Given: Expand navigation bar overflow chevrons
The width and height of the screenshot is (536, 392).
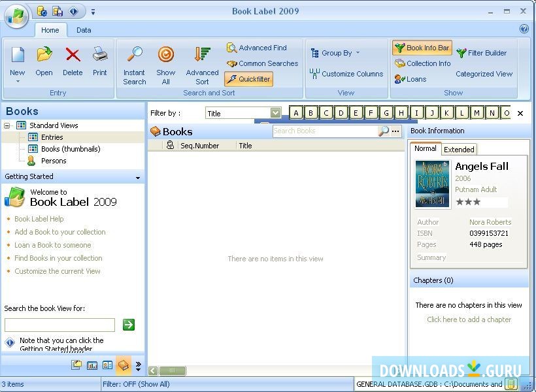Looking at the screenshot, I should coord(138,366).
